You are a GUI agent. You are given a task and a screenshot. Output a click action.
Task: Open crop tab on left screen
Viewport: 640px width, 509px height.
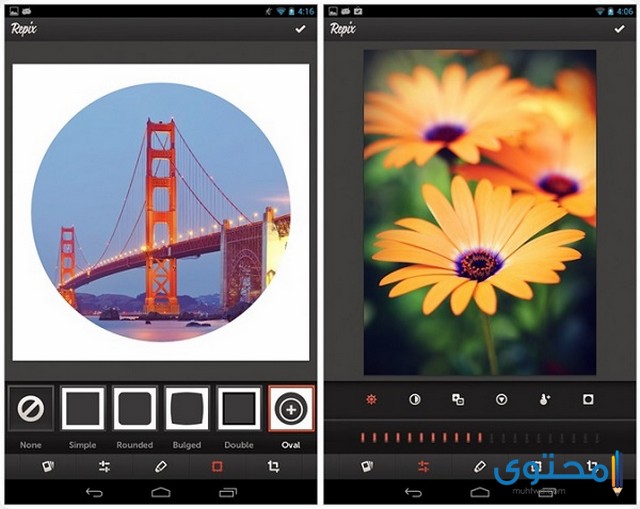(x=273, y=466)
